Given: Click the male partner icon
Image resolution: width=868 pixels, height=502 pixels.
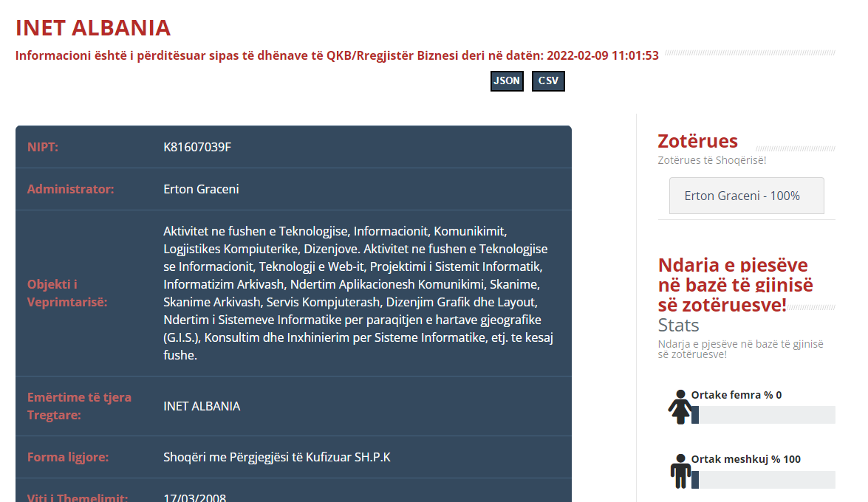Looking at the screenshot, I should tap(680, 471).
